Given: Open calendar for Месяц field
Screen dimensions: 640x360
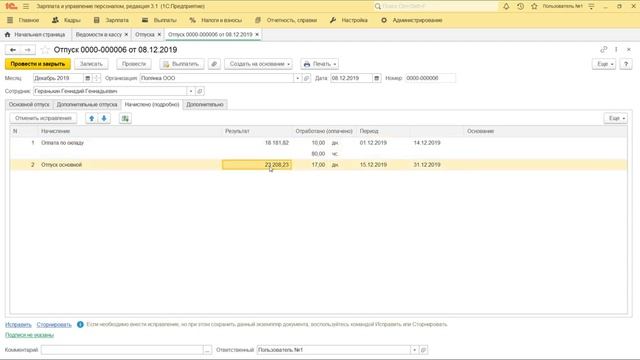Looking at the screenshot, I should pos(87,78).
